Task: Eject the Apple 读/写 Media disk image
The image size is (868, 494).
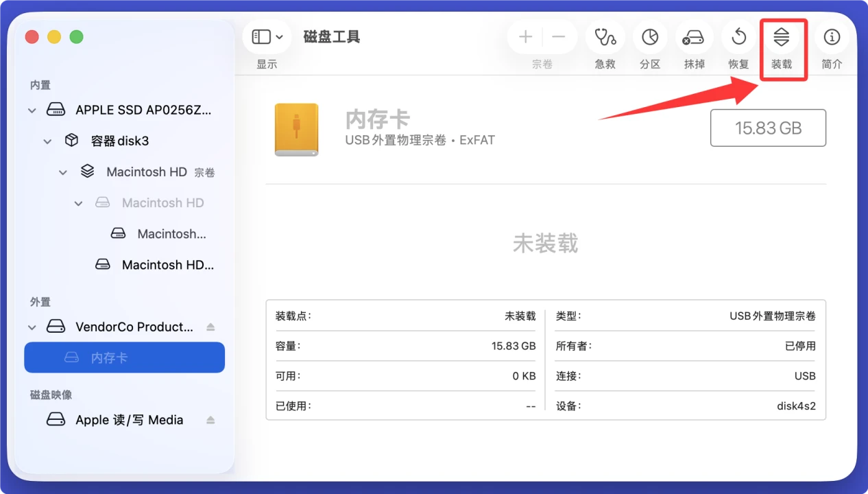Action: click(210, 419)
